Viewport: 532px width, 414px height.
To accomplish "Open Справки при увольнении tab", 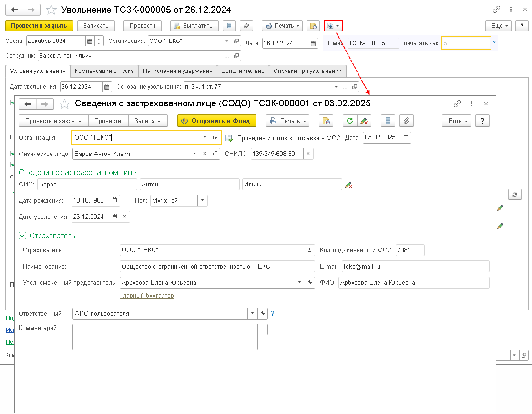I will click(308, 71).
